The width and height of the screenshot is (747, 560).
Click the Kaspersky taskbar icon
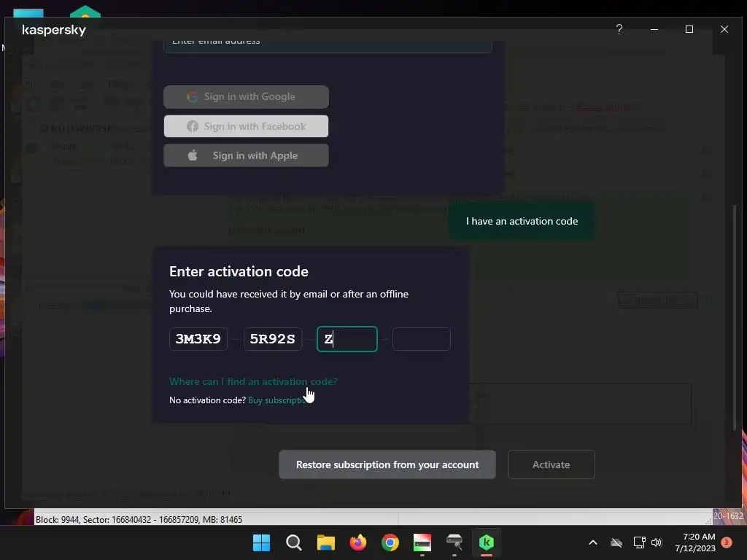click(487, 542)
